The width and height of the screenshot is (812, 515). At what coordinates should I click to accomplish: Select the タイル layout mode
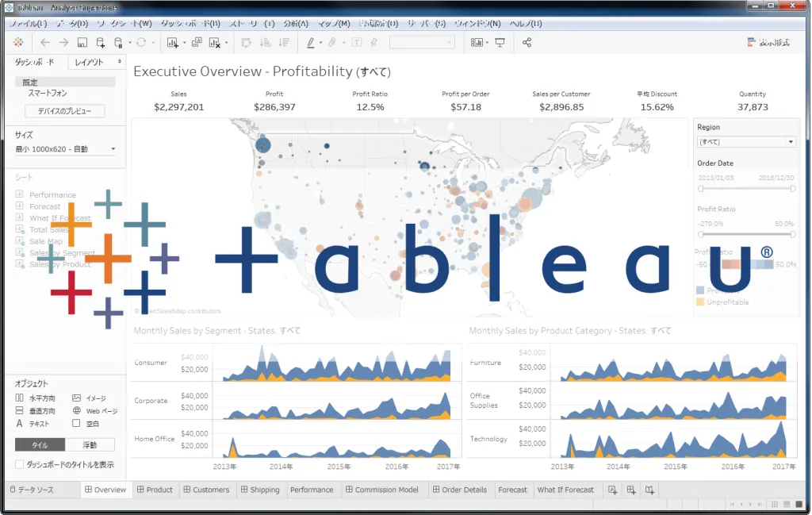point(39,445)
